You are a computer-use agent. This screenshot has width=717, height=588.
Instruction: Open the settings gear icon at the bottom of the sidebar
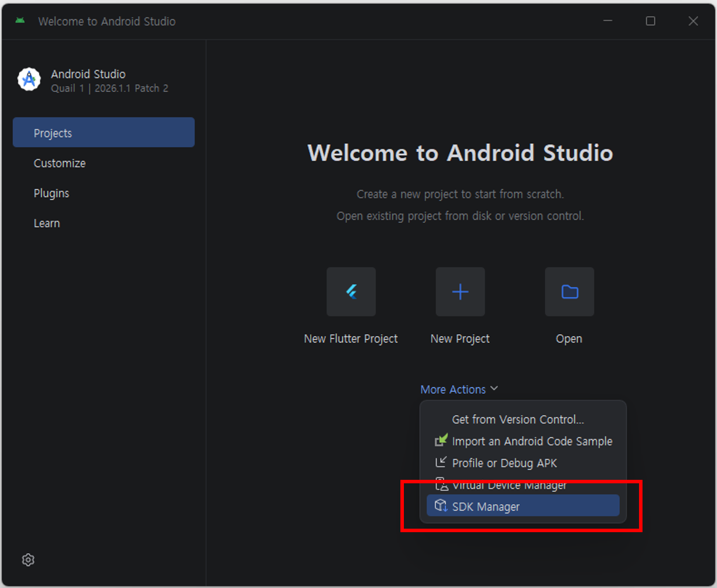click(x=28, y=560)
